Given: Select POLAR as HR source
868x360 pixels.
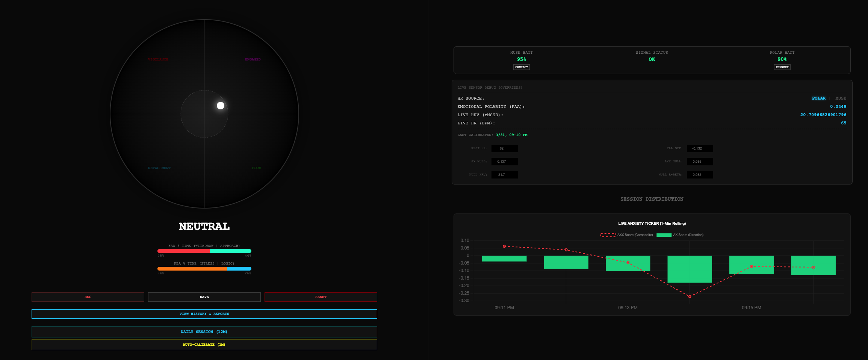Looking at the screenshot, I should [x=819, y=98].
